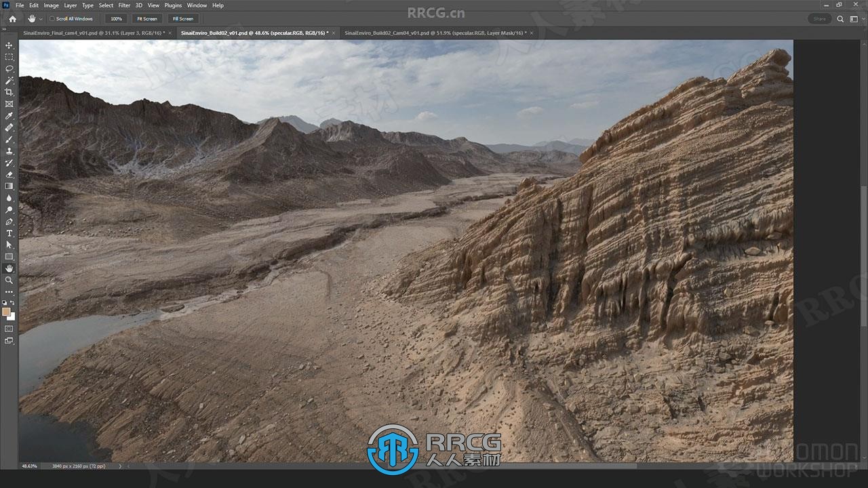Select the Pen tool

click(9, 222)
